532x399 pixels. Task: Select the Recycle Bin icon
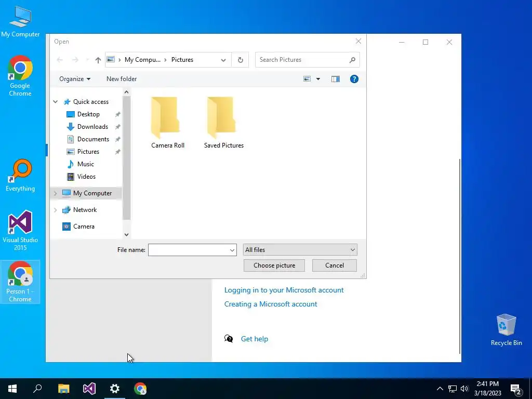click(506, 329)
